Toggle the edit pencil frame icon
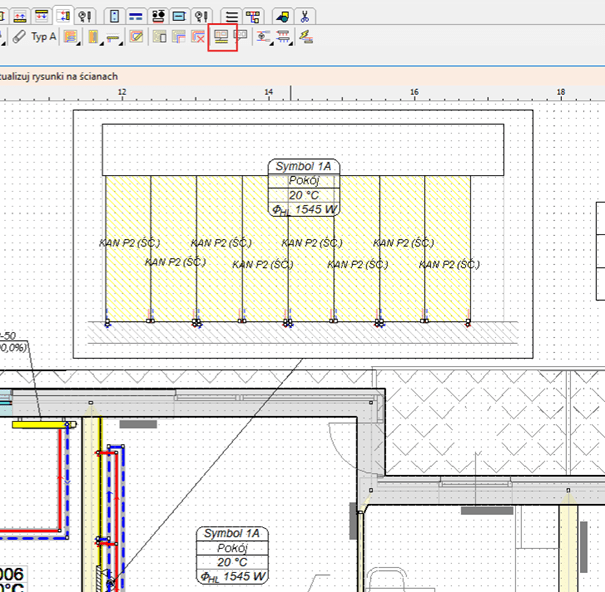Screen dimensions: 605x592 135,37
